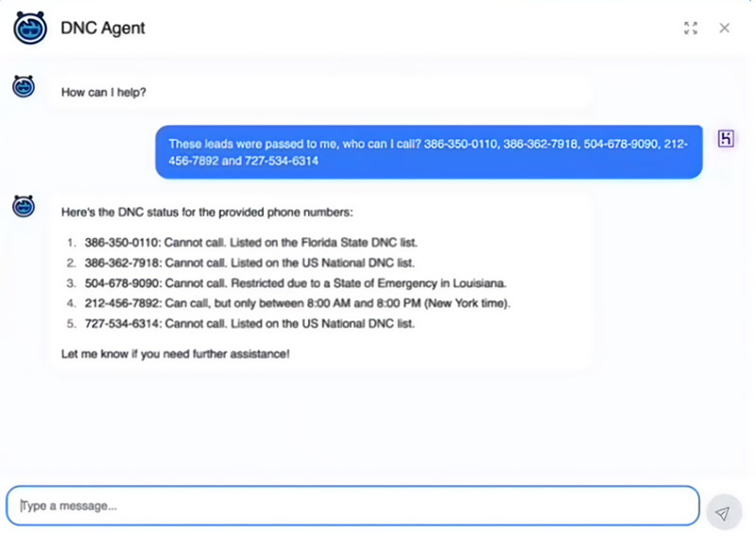
Task: Select the 'Let me know if you need further assistance!' text
Action: [x=175, y=353]
